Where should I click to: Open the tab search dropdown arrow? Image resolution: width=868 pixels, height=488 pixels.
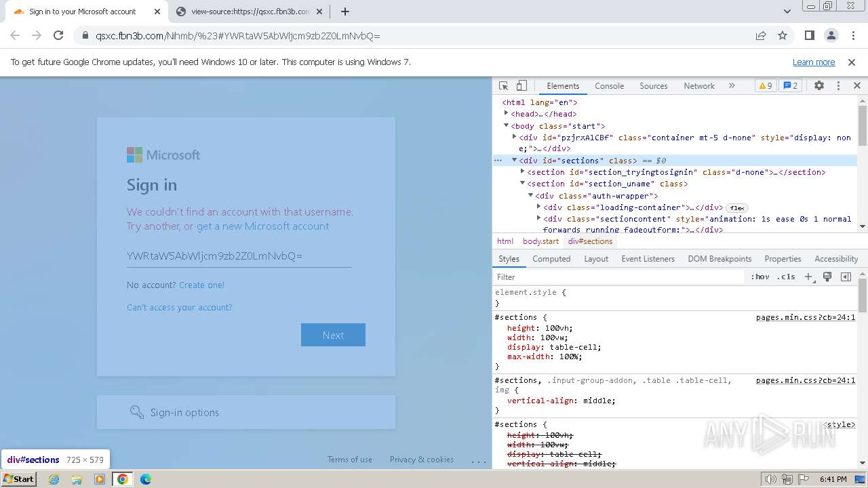(x=787, y=12)
